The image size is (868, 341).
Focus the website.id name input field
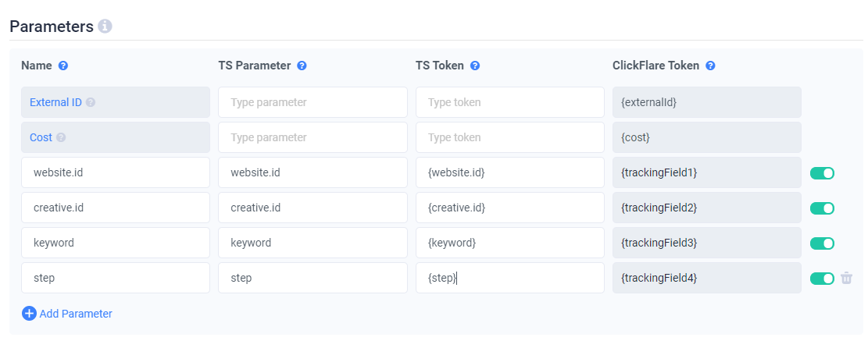(116, 172)
